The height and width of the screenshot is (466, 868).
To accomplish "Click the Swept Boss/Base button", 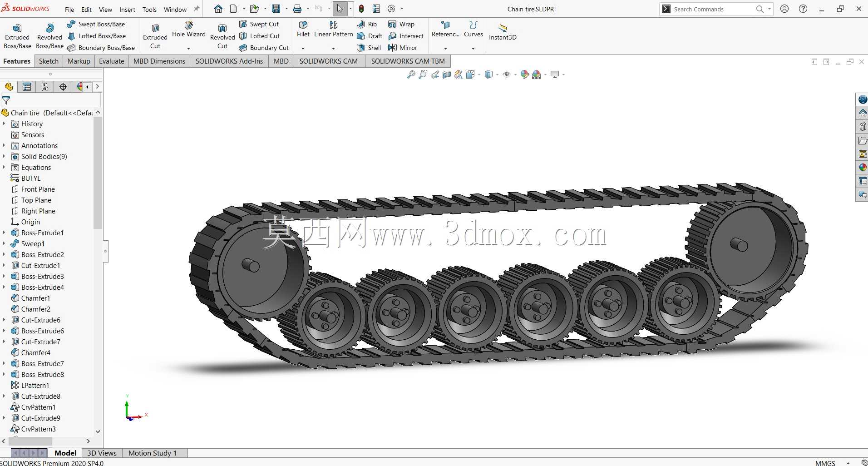I will [x=96, y=24].
